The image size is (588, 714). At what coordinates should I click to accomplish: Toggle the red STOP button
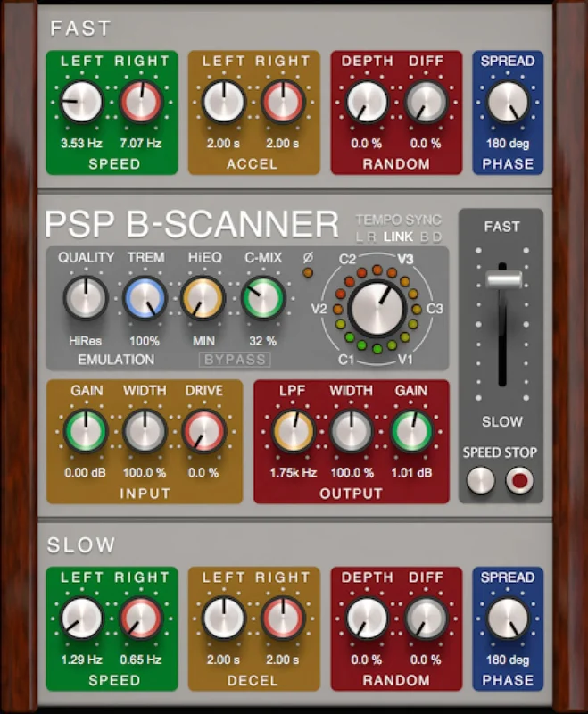(519, 480)
